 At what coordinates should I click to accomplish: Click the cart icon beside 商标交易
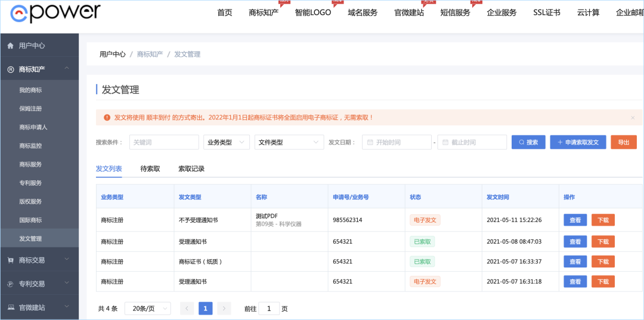[x=11, y=260]
